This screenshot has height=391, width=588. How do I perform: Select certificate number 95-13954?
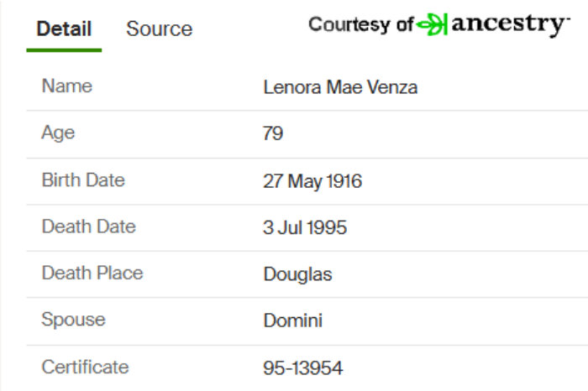(x=303, y=368)
